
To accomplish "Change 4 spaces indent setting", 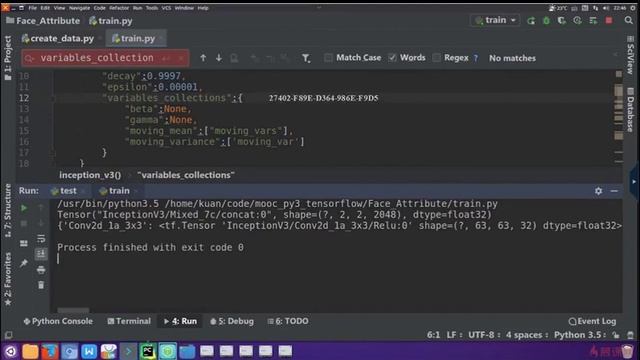I will click(526, 335).
